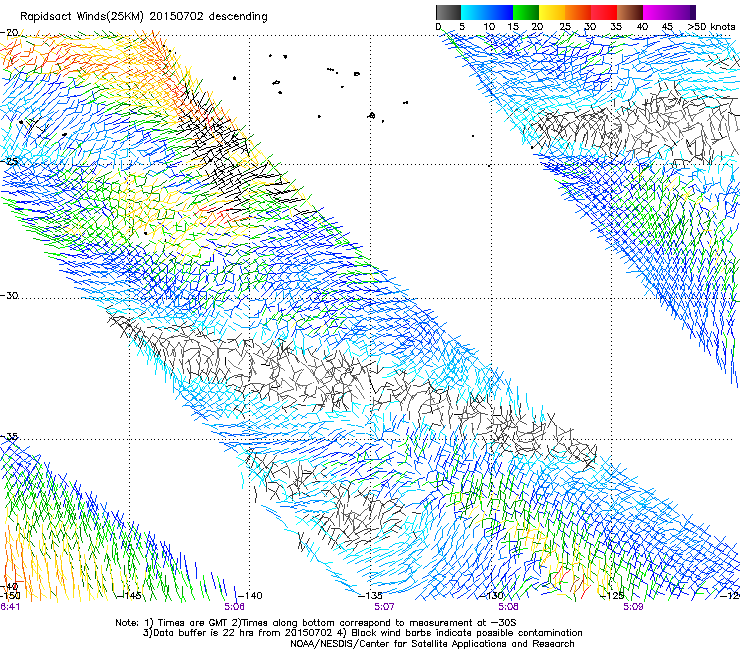The image size is (740, 650).
Task: Select the "-130" longitude axis label
Action: (x=491, y=595)
